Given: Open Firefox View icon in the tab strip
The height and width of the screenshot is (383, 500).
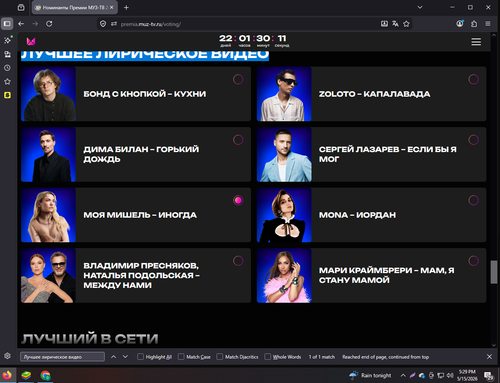Looking at the screenshot, I should click(x=21, y=7).
